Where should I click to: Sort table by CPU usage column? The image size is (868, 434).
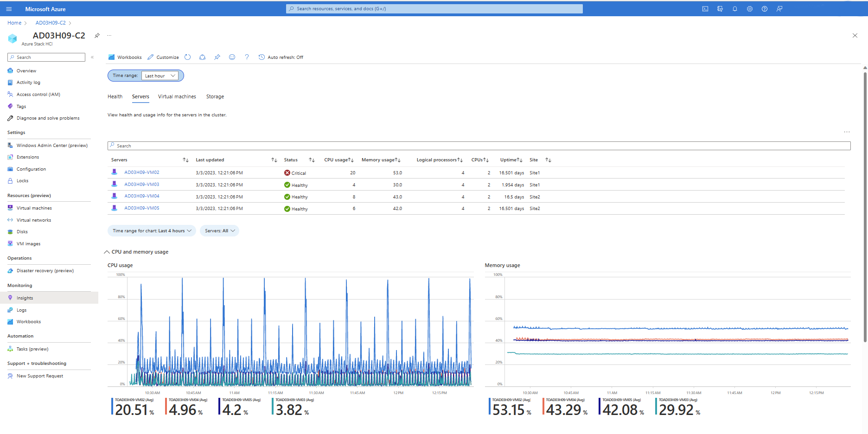pos(351,160)
